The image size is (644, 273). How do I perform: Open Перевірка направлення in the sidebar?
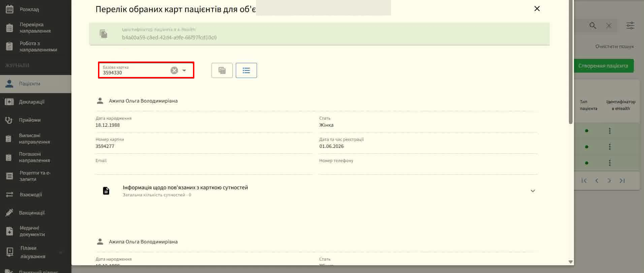[x=36, y=28]
